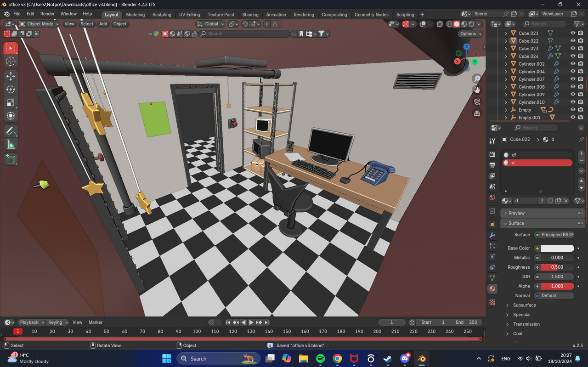The image size is (588, 367).
Task: Toggle proportional editing button
Action: point(267,24)
